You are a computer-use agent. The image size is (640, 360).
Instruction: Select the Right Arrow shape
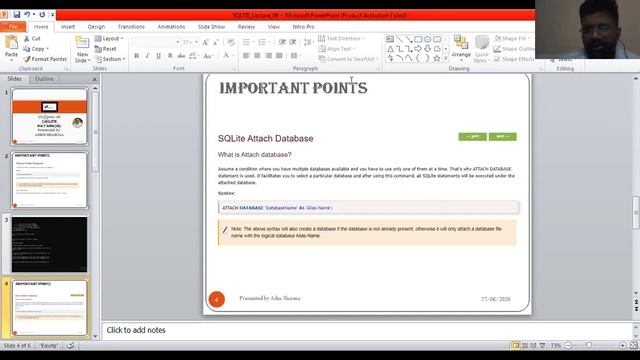(418, 49)
